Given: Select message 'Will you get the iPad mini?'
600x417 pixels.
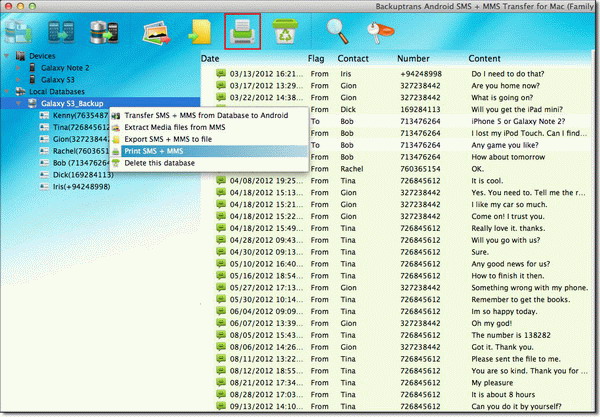Looking at the screenshot, I should click(x=517, y=109).
